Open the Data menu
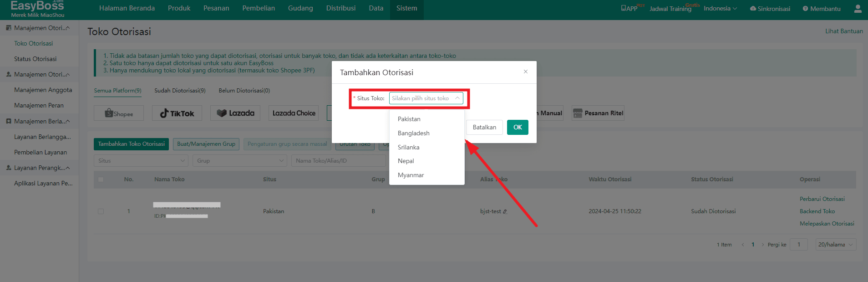868x282 pixels. click(x=376, y=8)
